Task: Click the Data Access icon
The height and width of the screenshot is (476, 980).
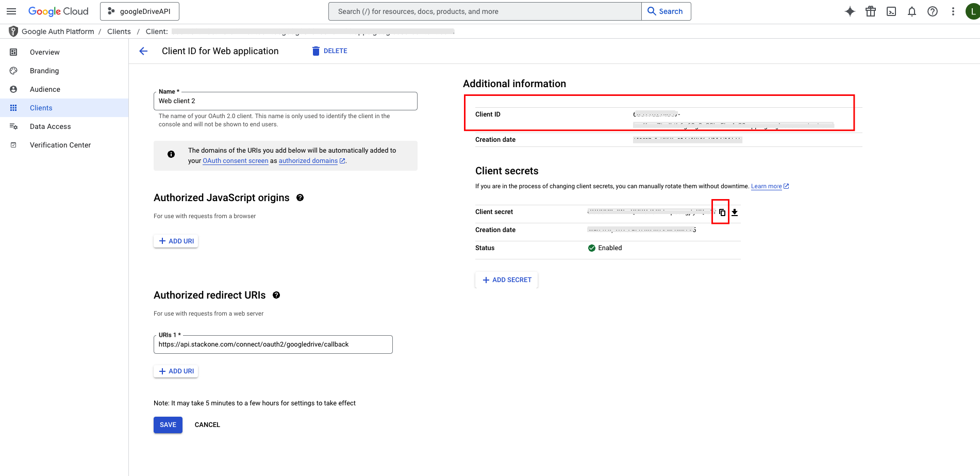Action: (x=13, y=126)
